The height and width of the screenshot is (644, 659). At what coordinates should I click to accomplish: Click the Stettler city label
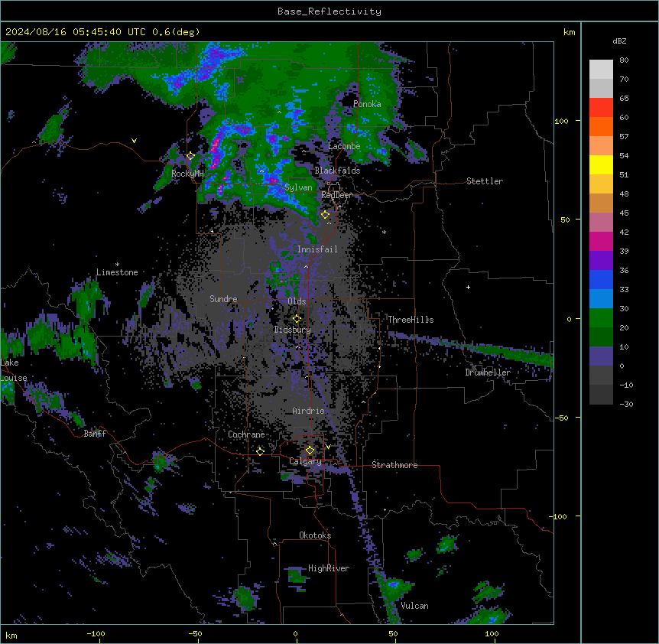point(485,181)
